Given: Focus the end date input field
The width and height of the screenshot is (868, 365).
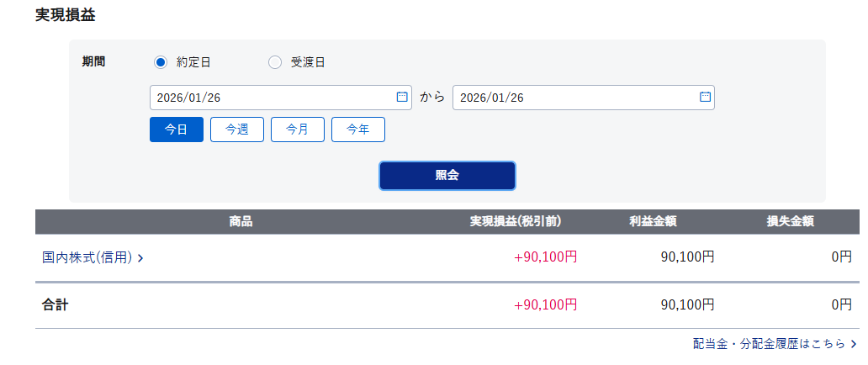Looking at the screenshot, I should [x=572, y=98].
